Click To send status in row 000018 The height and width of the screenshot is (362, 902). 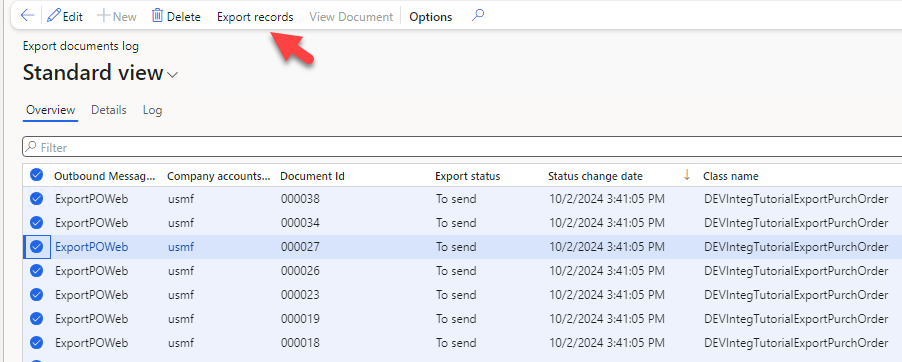456,342
